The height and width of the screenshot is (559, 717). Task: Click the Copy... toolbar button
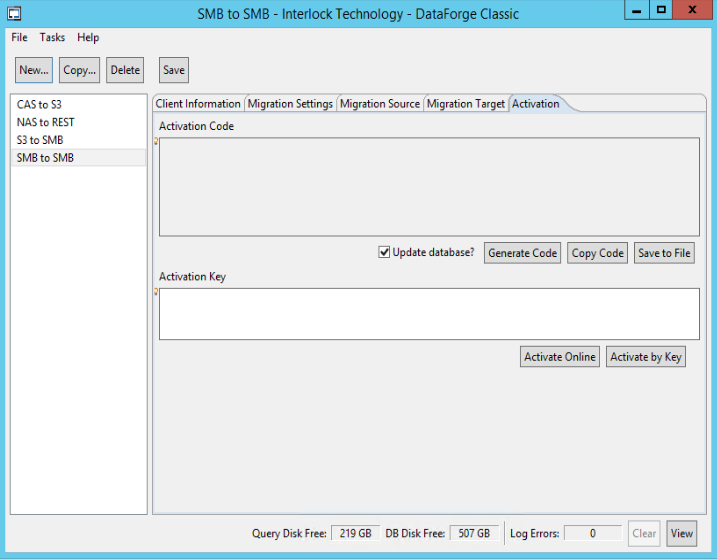point(79,70)
